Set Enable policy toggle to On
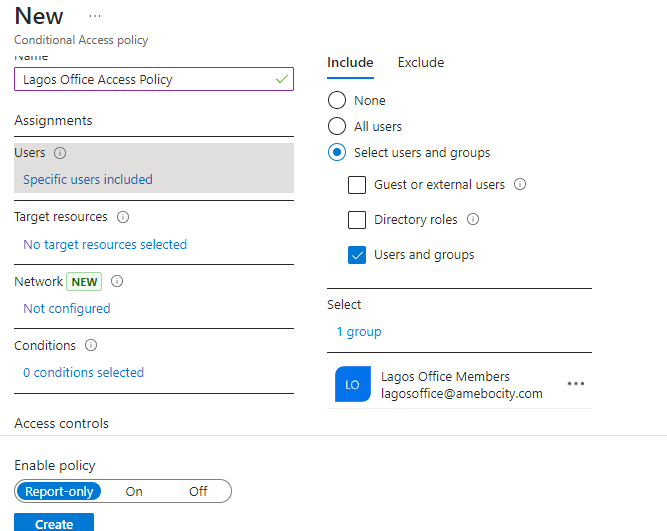 (134, 491)
